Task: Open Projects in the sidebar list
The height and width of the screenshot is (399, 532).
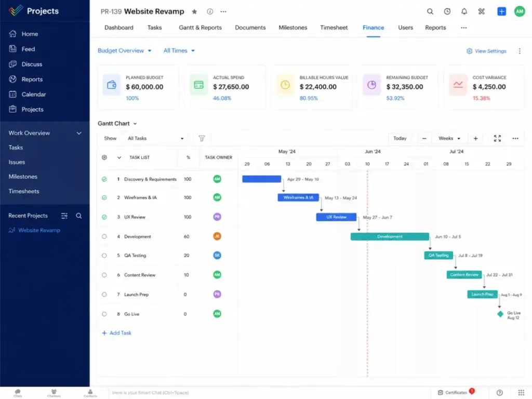Action: [26, 109]
